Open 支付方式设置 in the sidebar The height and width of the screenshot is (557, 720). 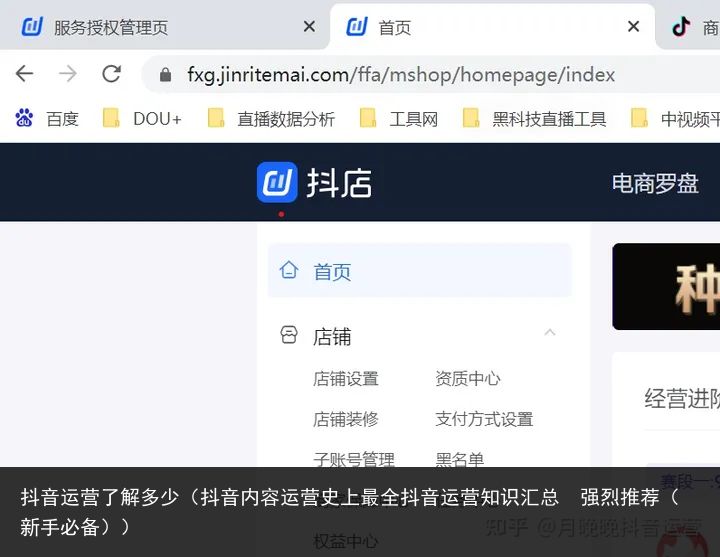[x=484, y=419]
